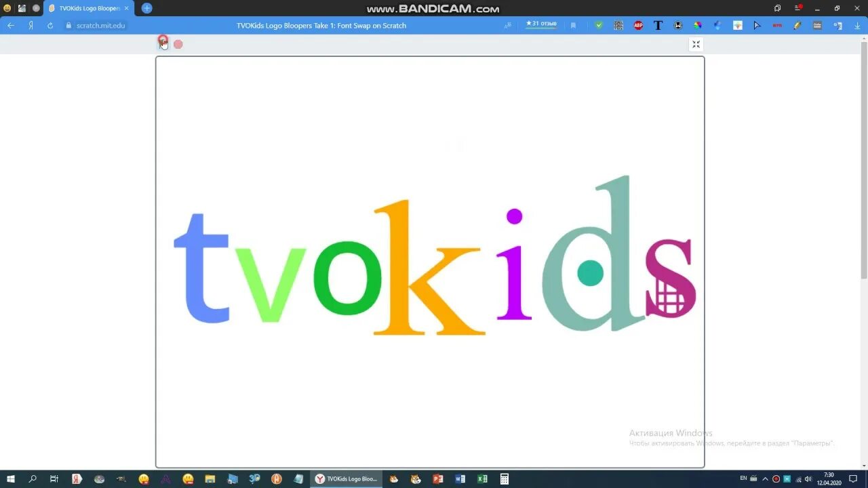Viewport: 868px width, 488px height.
Task: Open a new browser tab
Action: tap(146, 8)
